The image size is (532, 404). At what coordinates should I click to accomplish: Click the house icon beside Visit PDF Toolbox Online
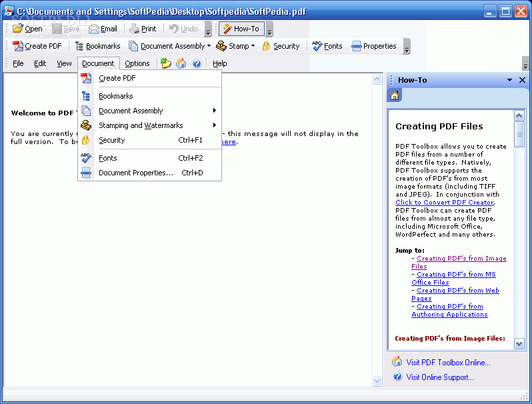tap(397, 361)
